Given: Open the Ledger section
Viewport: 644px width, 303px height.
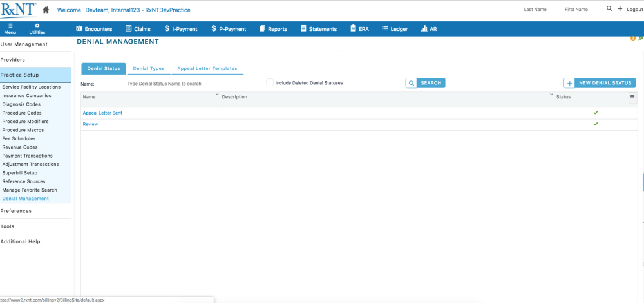Looking at the screenshot, I should pyautogui.click(x=395, y=29).
